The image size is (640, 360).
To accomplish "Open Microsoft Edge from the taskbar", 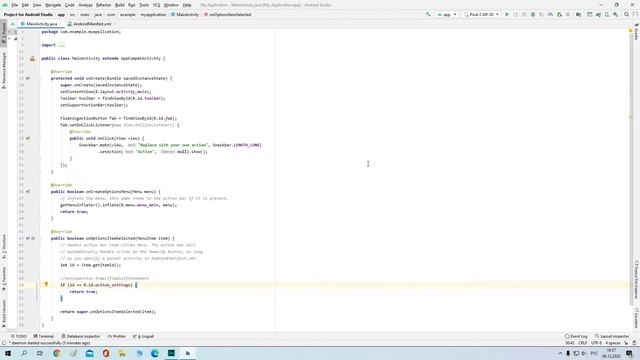I will [x=155, y=353].
